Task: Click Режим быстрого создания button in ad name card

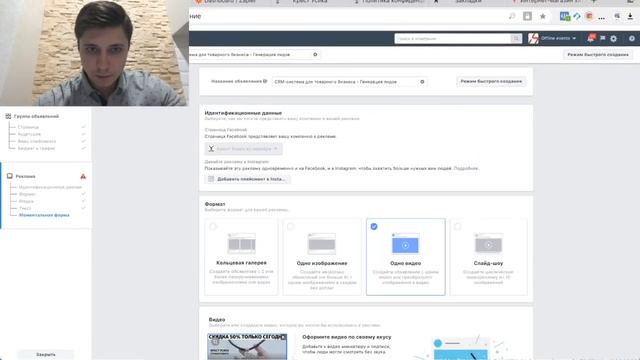Action: [x=491, y=82]
